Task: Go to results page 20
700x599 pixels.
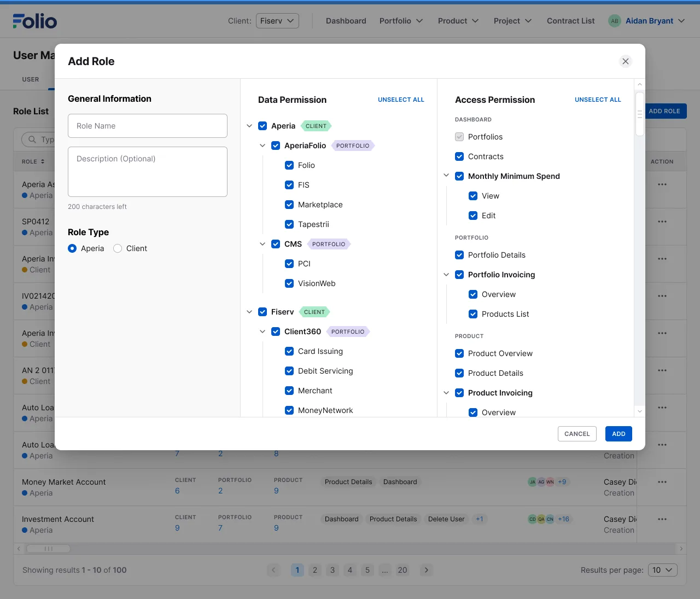Action: (x=402, y=570)
